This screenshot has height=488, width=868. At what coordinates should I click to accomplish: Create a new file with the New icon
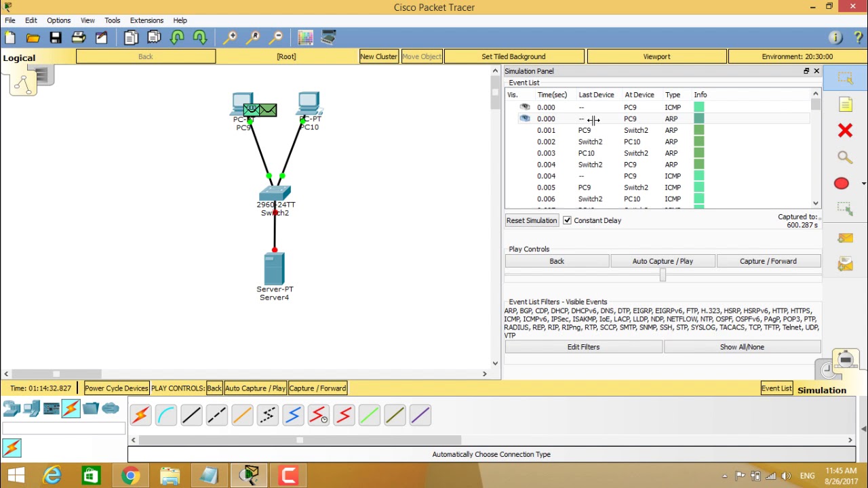click(x=10, y=38)
